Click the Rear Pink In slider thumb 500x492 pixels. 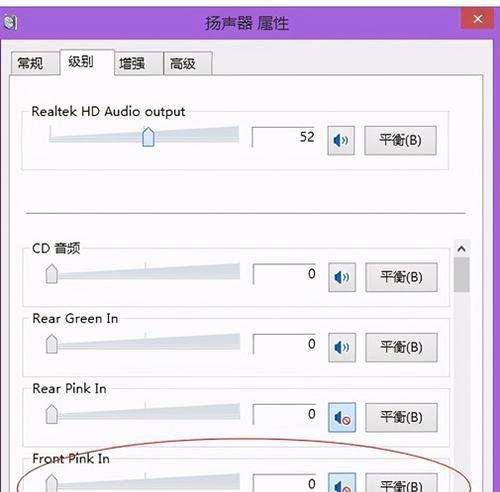[52, 414]
